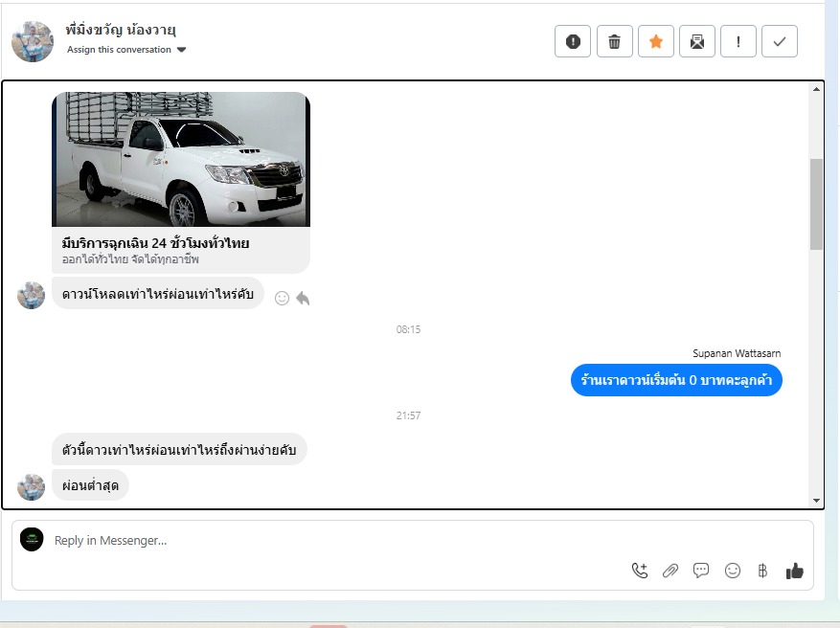
Task: Send a thumbs-up like
Action: 794,571
